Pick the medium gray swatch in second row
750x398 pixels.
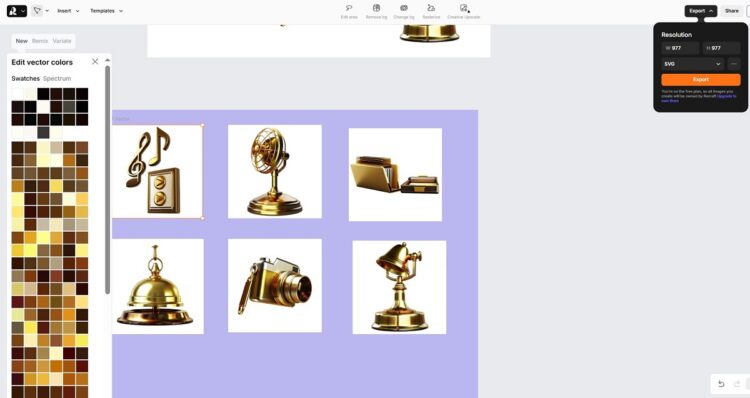click(69, 107)
